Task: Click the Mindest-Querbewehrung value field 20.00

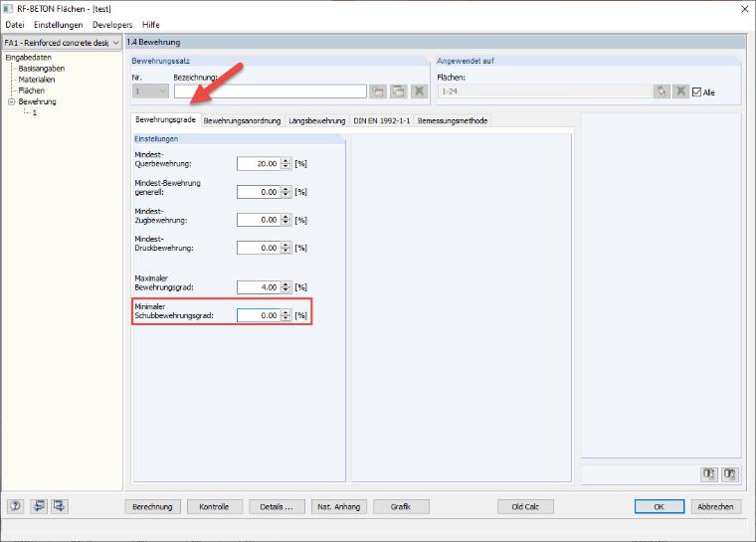Action: click(259, 164)
